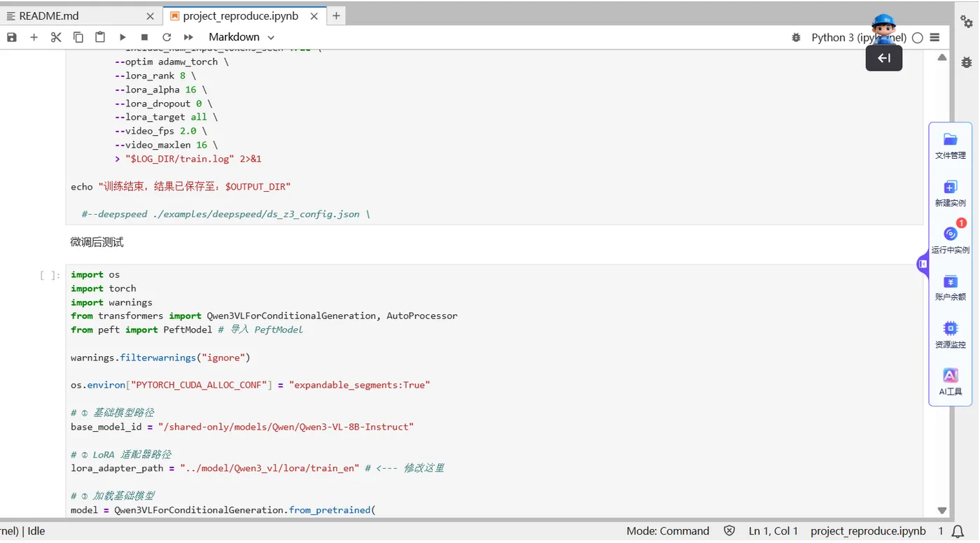
Task: Copy the selected cell
Action: point(78,37)
